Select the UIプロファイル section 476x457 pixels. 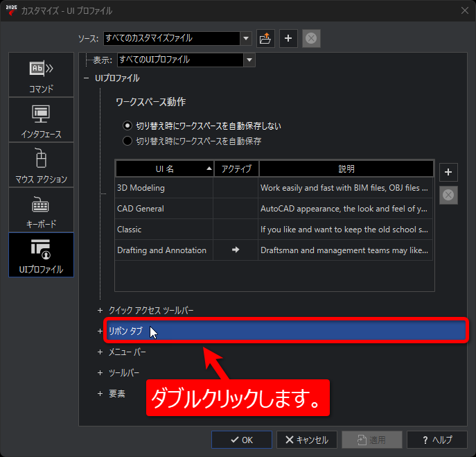tap(42, 255)
